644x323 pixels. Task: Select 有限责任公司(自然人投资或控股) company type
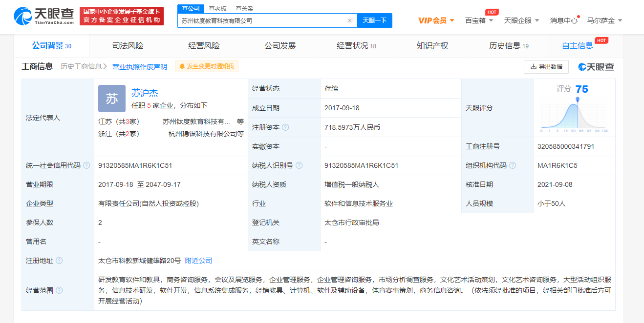click(149, 203)
